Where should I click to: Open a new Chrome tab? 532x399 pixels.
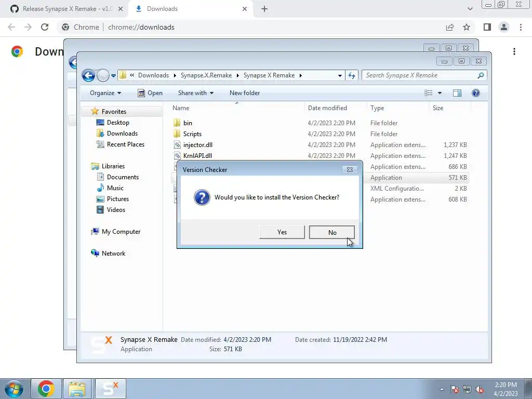264,9
